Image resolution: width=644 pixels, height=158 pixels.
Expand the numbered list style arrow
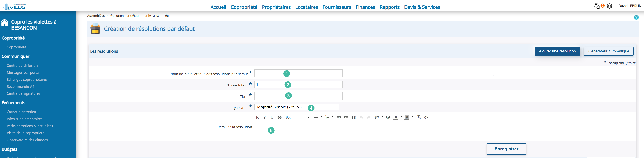coord(333,117)
